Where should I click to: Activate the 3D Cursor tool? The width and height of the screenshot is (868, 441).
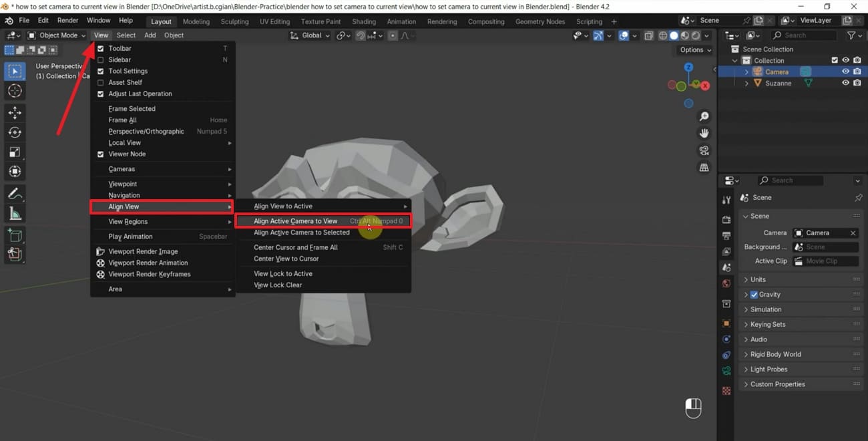[x=15, y=91]
